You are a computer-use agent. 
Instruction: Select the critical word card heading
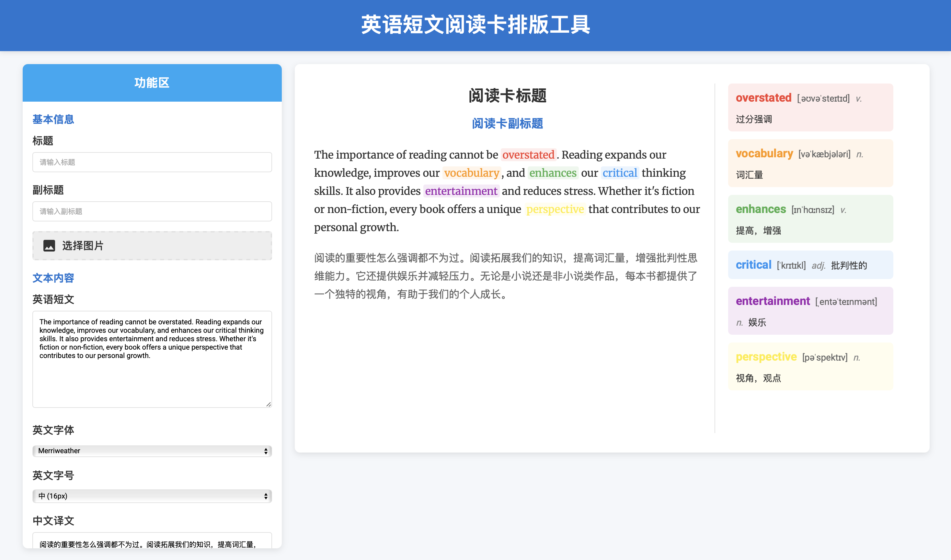tap(753, 265)
